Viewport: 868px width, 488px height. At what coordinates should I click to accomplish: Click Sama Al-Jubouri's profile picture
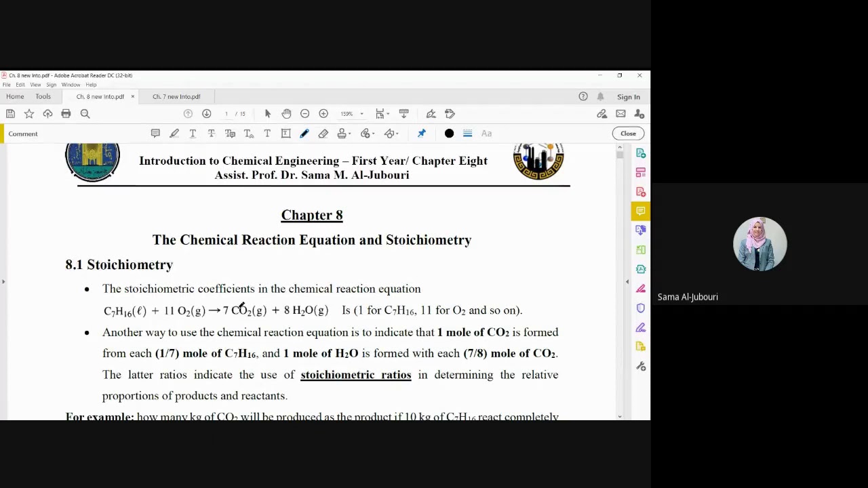pyautogui.click(x=759, y=244)
